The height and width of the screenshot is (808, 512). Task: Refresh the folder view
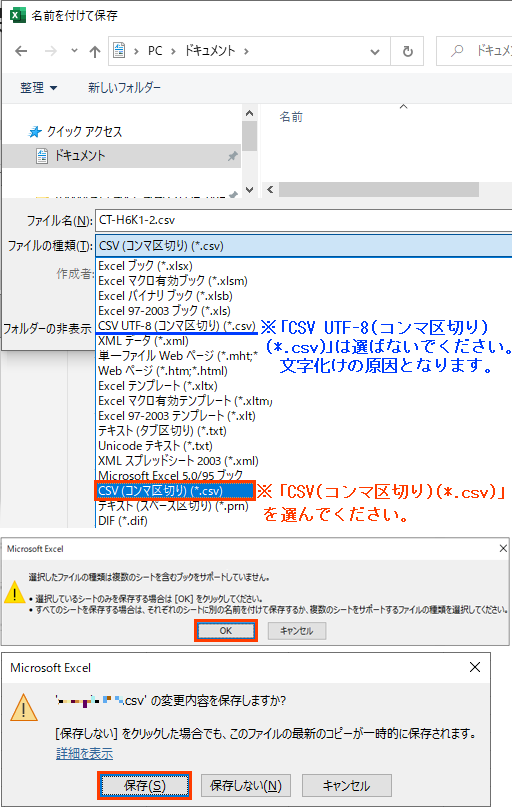coord(407,51)
